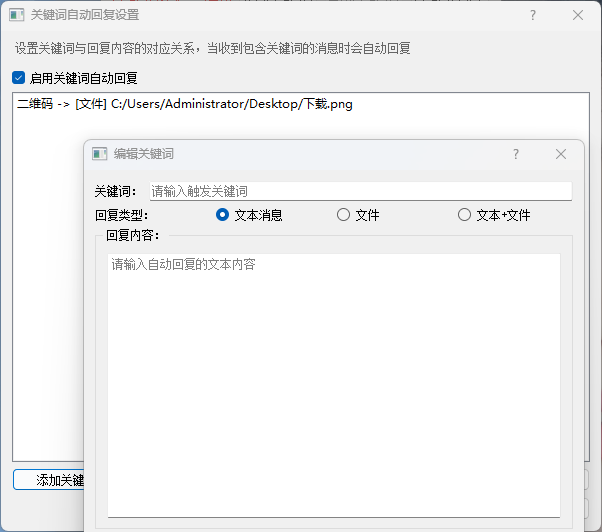
Task: Click the app icon in 编辑关键词 title bar
Action: (x=99, y=154)
